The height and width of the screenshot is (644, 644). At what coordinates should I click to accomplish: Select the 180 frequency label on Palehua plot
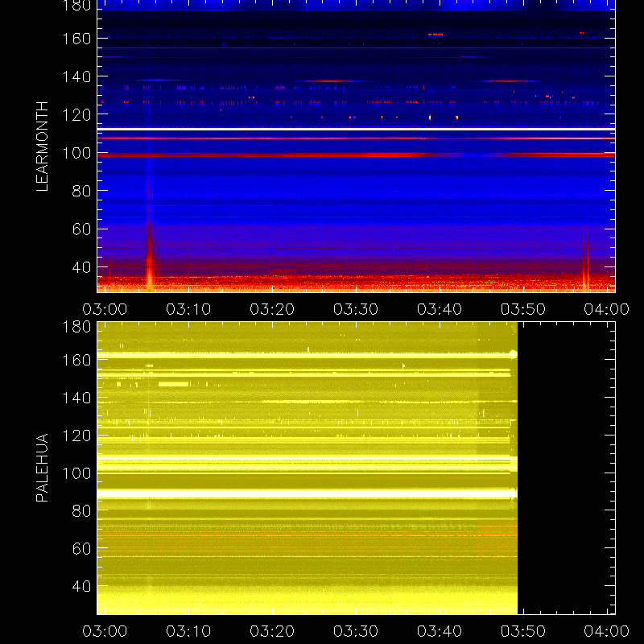tap(76, 327)
